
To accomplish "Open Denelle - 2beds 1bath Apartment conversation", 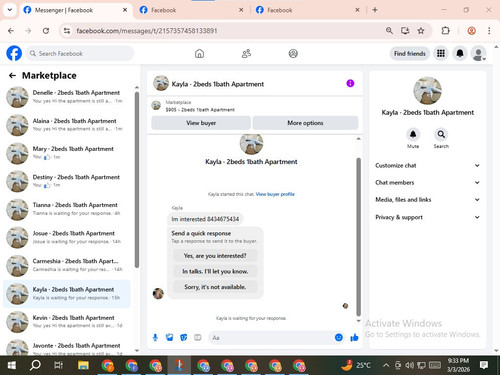I will click(67, 97).
